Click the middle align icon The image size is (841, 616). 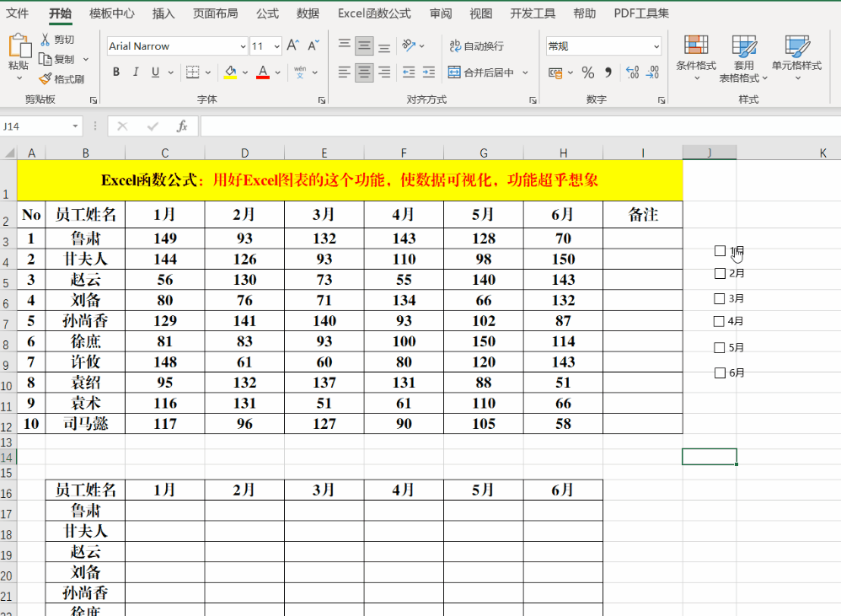[364, 46]
